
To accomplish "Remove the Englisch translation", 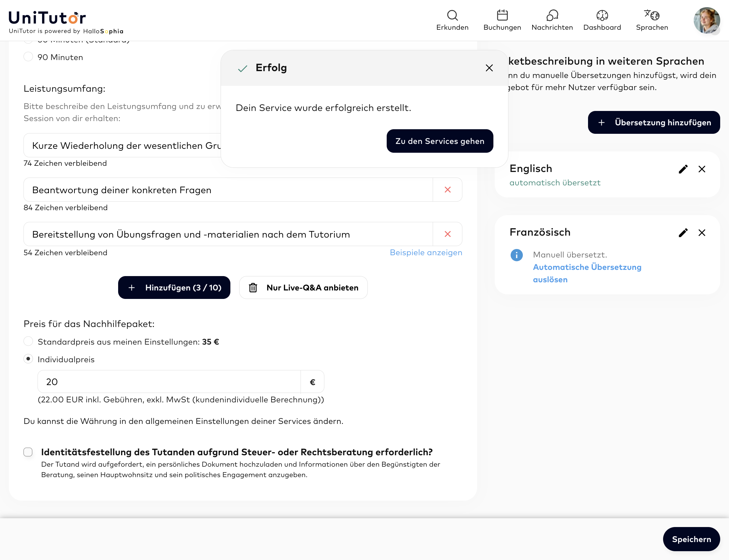I will point(702,169).
